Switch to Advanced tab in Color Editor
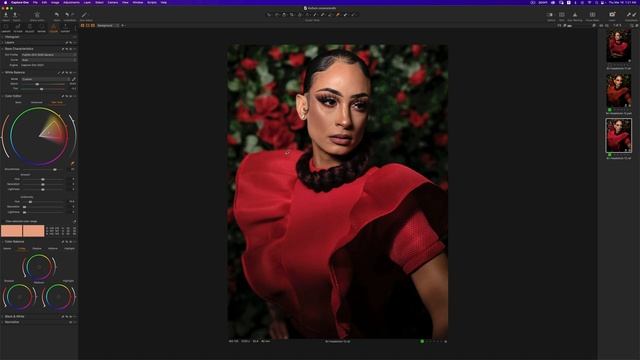 click(36, 102)
